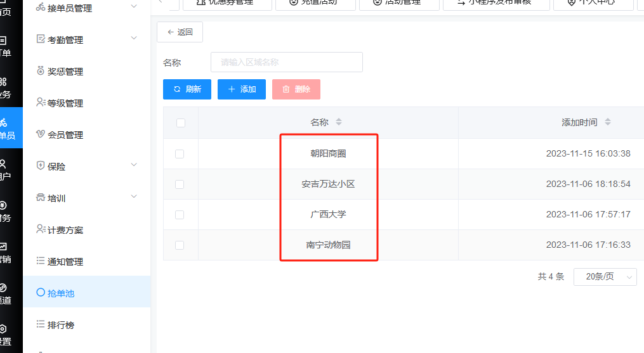The height and width of the screenshot is (353, 644).
Task: Click the 南宁动物园 name cell
Action: (328, 245)
